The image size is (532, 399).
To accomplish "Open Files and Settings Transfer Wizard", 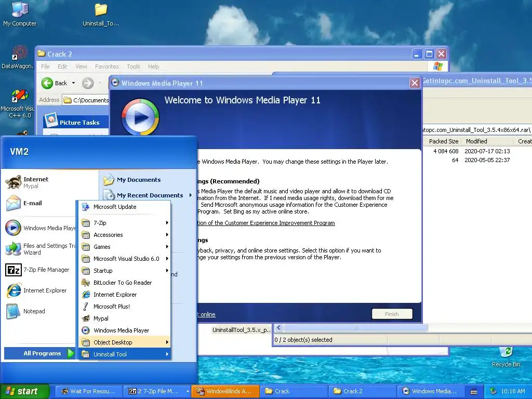I will coord(41,249).
